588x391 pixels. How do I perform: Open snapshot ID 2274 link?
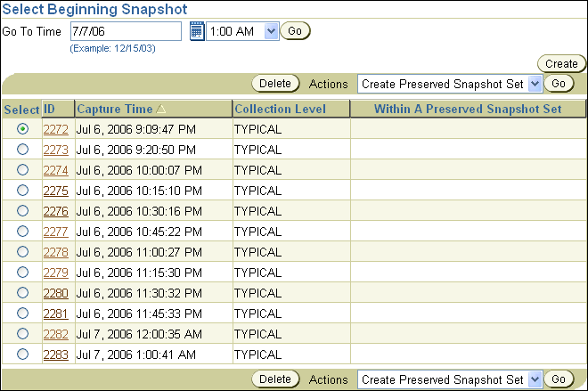pyautogui.click(x=55, y=170)
